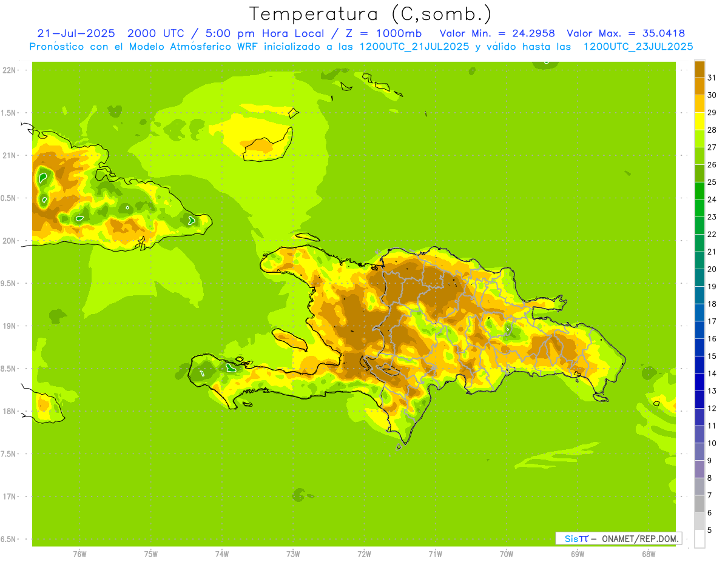The image size is (728, 562).
Task: Click the valid-until time "1200UTC_23JUL2025"
Action: tap(638, 47)
